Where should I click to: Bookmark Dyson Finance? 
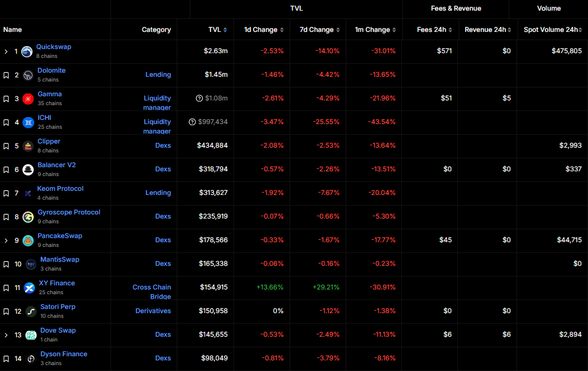(x=6, y=359)
